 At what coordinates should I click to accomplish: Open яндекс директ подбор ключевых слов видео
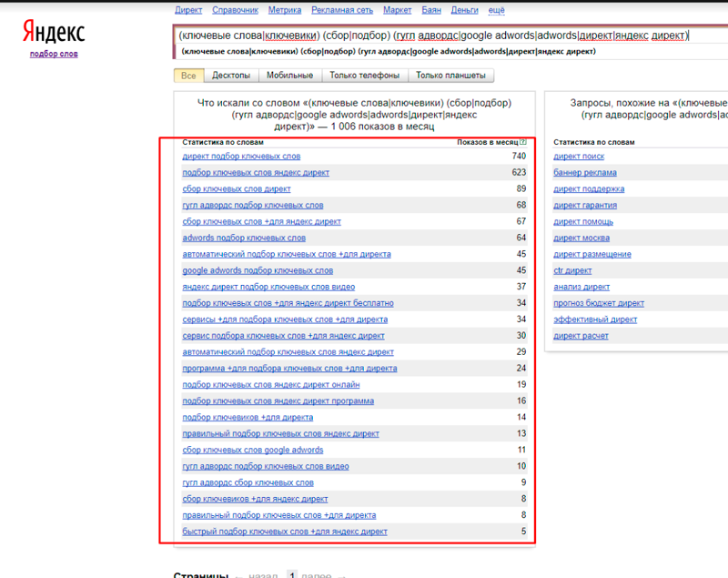(x=268, y=287)
